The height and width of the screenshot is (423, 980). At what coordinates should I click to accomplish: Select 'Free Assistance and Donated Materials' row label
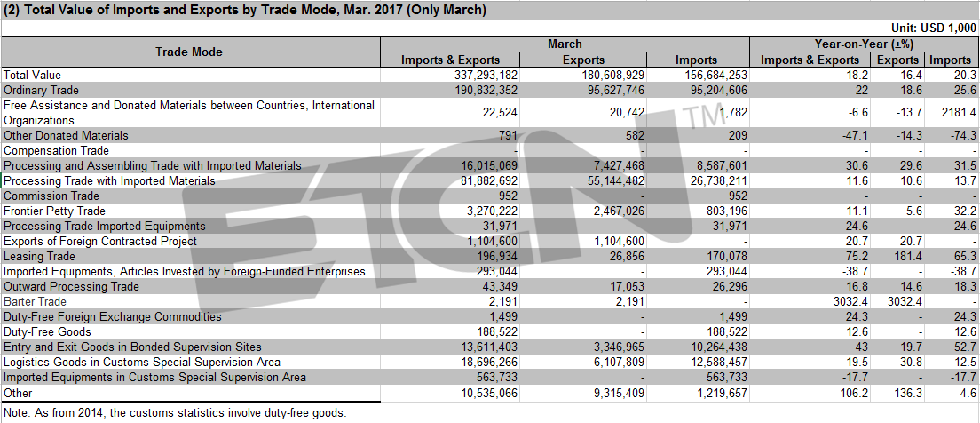pyautogui.click(x=189, y=113)
